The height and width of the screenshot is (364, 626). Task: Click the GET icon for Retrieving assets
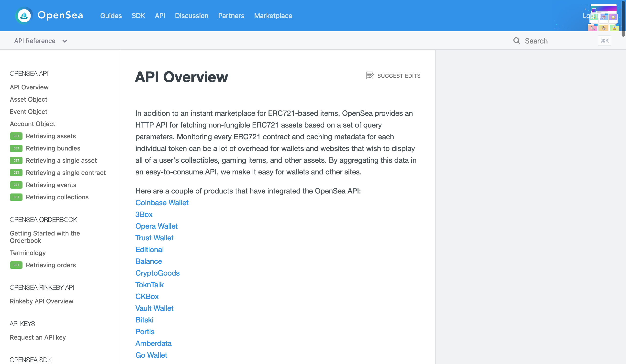pyautogui.click(x=16, y=136)
